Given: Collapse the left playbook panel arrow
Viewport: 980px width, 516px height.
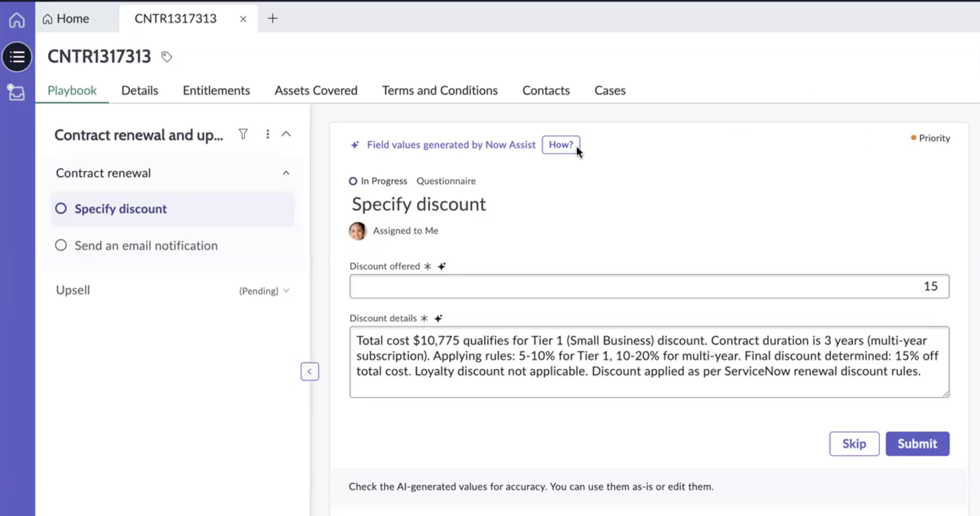Looking at the screenshot, I should tap(310, 371).
